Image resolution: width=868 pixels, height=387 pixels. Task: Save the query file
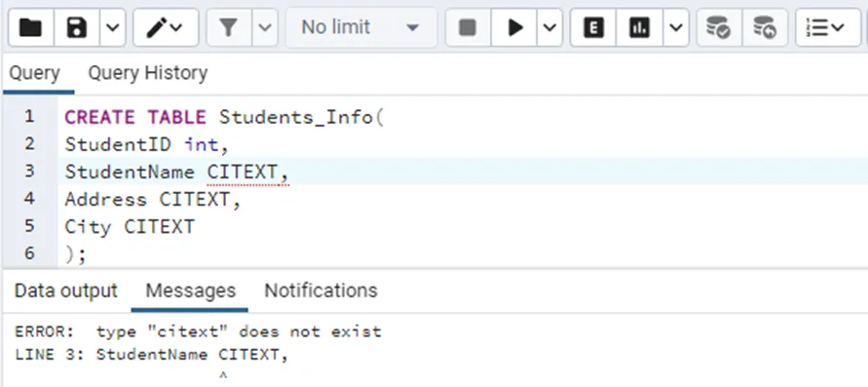76,27
